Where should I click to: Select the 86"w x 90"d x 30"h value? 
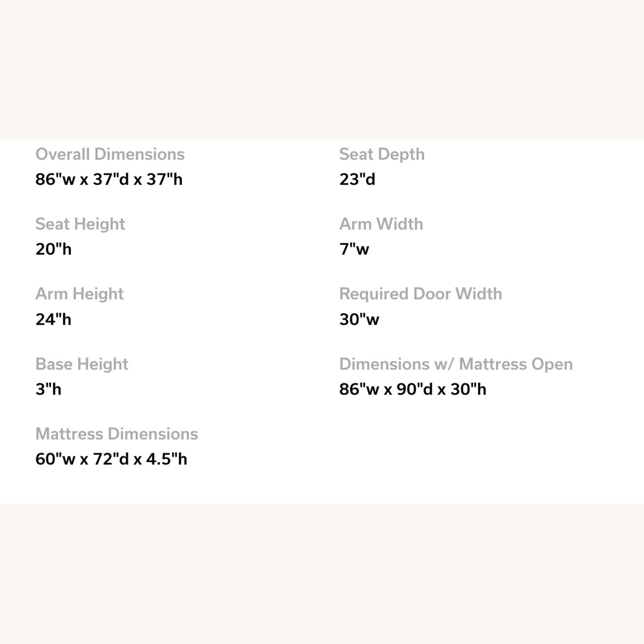click(x=413, y=389)
